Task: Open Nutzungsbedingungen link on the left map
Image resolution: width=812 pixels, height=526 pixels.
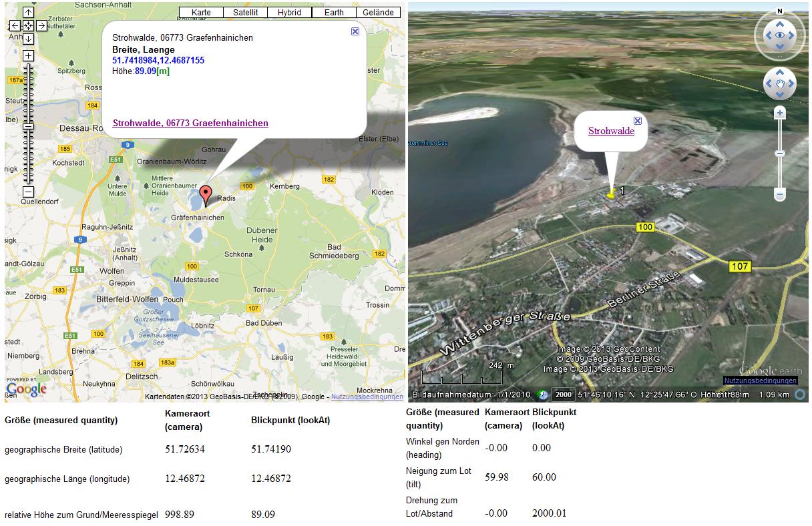Action: click(x=367, y=397)
